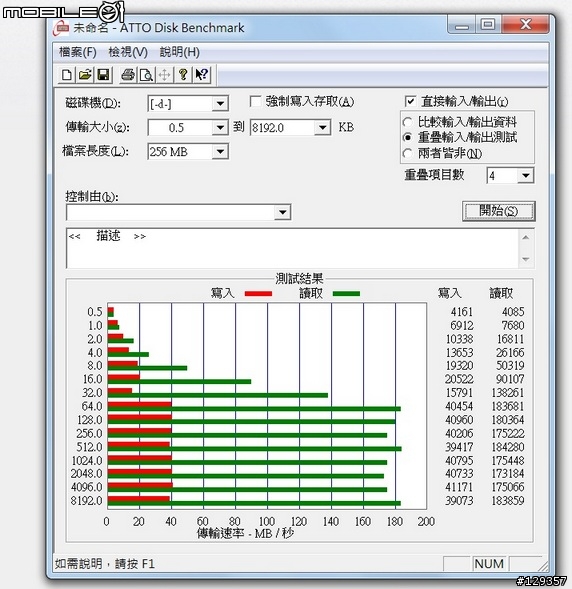Print results using printer icon
572x589 pixels.
128,75
